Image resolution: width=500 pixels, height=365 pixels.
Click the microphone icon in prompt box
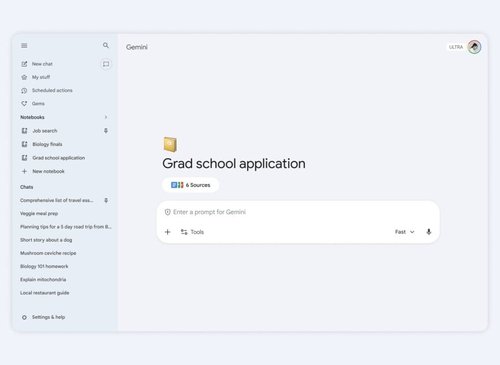pyautogui.click(x=429, y=232)
